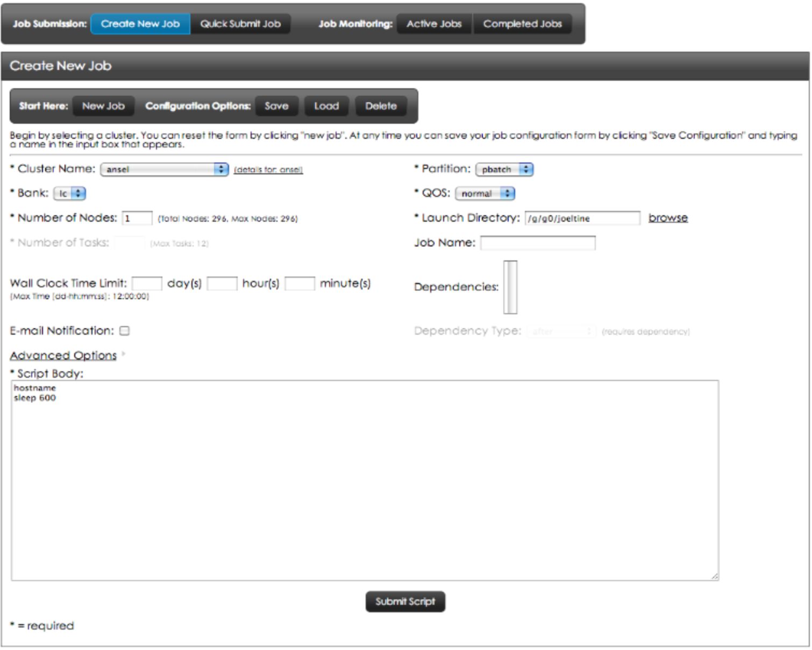Enable the E-mail Notification checkbox
Screen dimensions: 812x650
pyautogui.click(x=125, y=331)
